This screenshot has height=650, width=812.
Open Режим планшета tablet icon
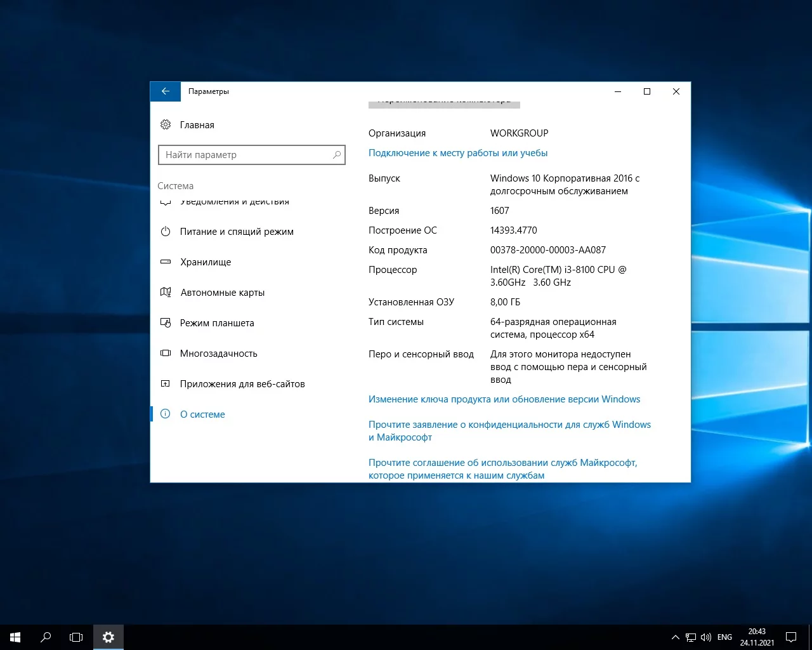coord(166,323)
